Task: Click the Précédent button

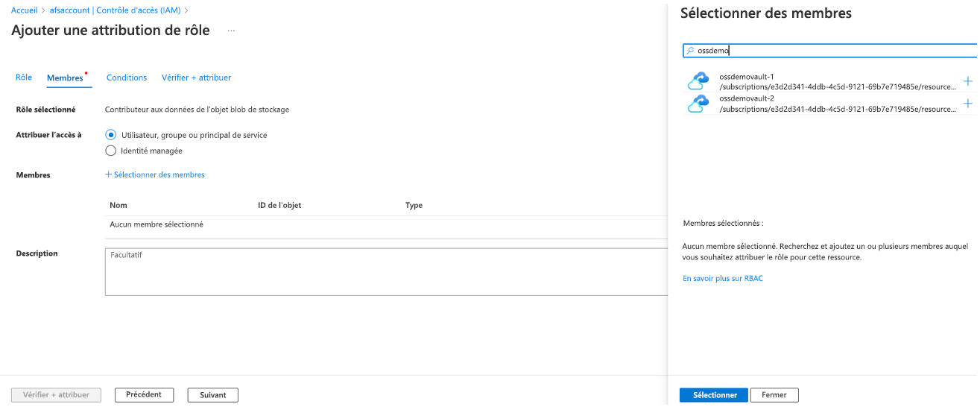Action: [x=144, y=395]
